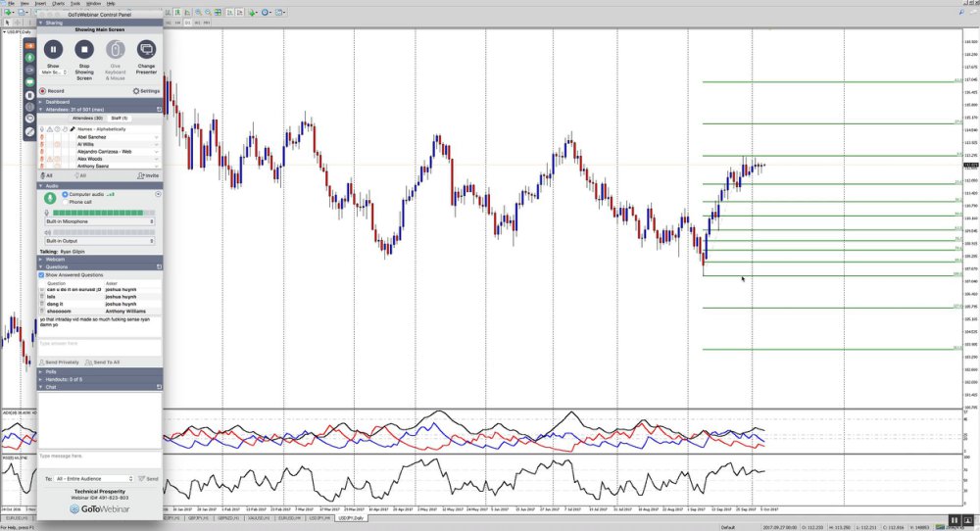Click the Invite attendees icon
The width and height of the screenshot is (980, 531).
[148, 175]
